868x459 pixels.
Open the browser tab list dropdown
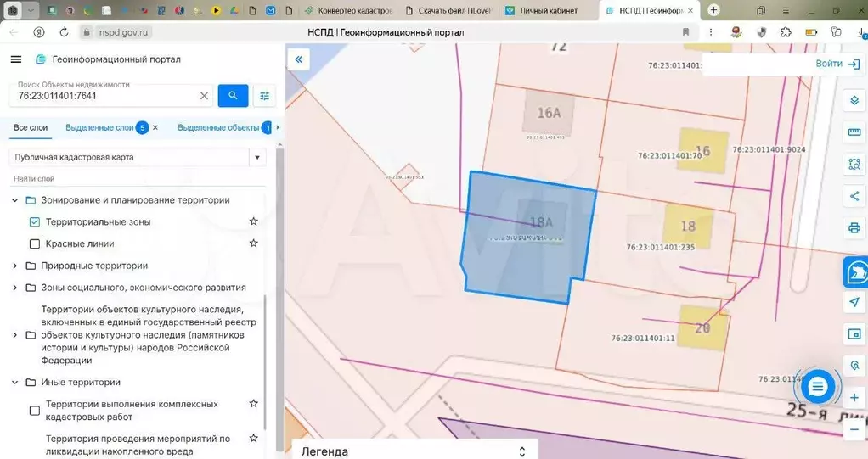point(31,10)
